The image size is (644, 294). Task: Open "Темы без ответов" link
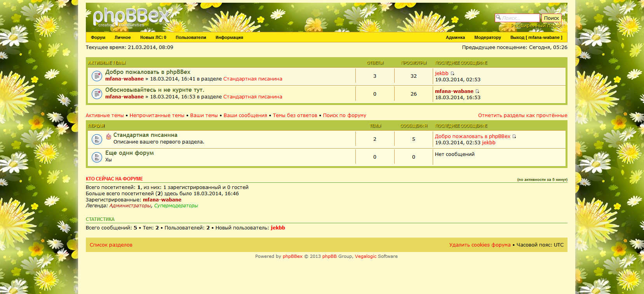[x=295, y=115]
